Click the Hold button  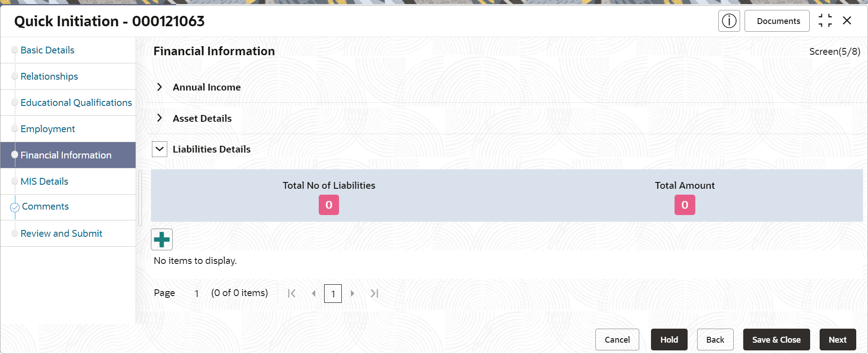pyautogui.click(x=669, y=340)
